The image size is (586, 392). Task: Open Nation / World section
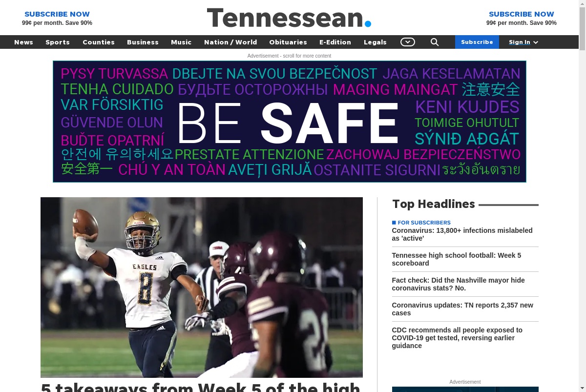coord(230,42)
